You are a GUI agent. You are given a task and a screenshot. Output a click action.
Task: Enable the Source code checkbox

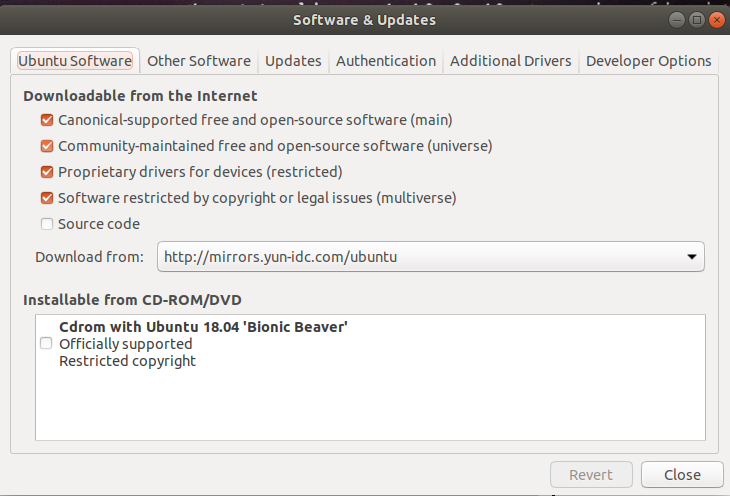point(46,224)
